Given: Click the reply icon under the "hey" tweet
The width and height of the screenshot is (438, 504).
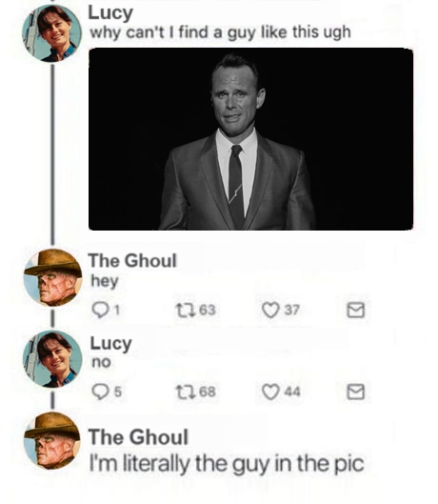Looking at the screenshot, I should 100,311.
